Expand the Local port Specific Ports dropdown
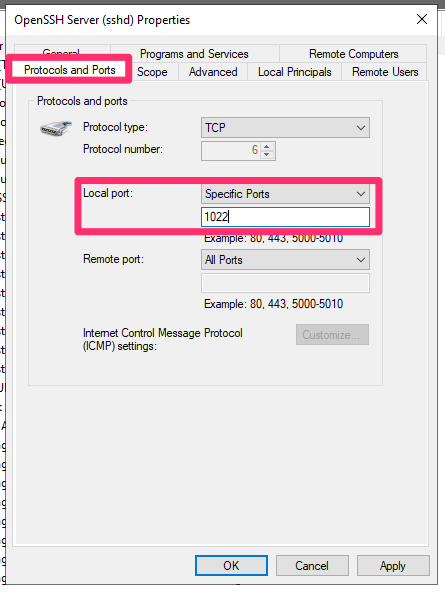 coord(285,194)
